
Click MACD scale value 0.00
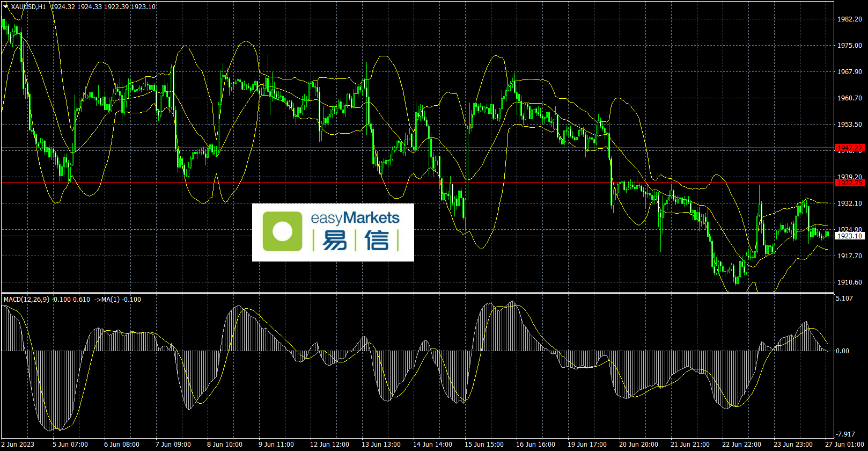(x=843, y=351)
